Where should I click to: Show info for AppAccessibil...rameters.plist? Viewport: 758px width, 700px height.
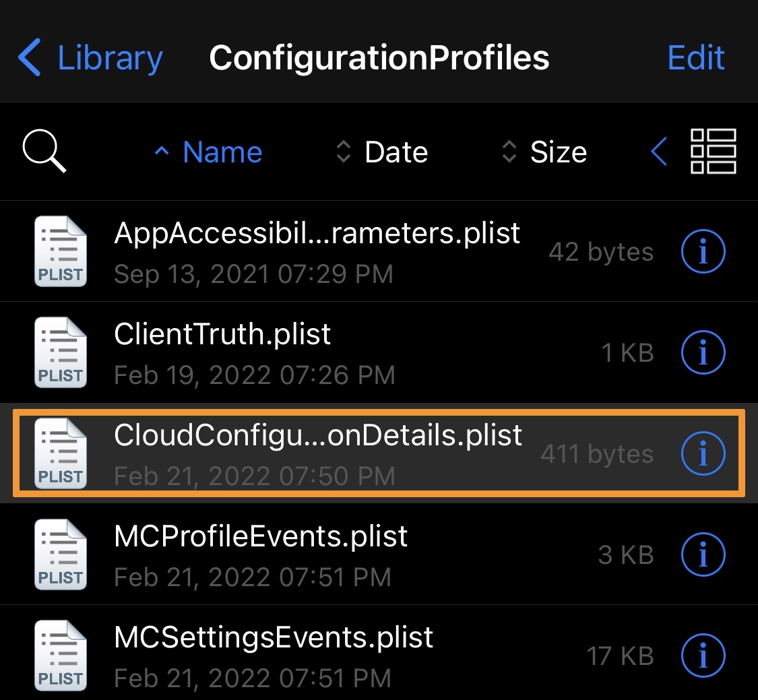703,251
